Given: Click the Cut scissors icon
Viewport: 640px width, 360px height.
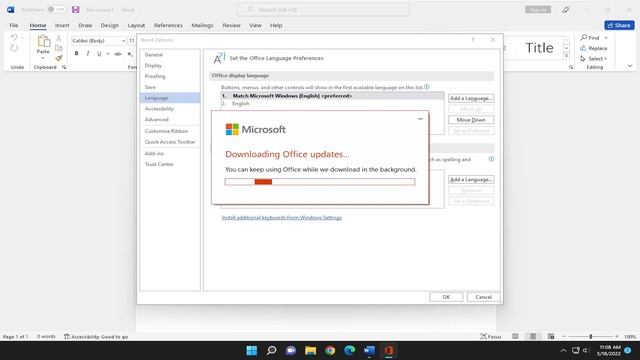Looking at the screenshot, I should coord(59,38).
